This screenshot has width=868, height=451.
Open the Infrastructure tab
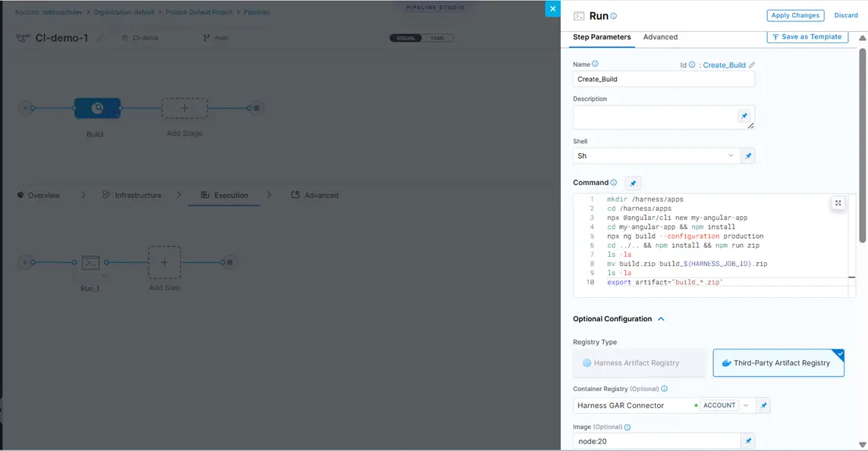click(x=132, y=195)
